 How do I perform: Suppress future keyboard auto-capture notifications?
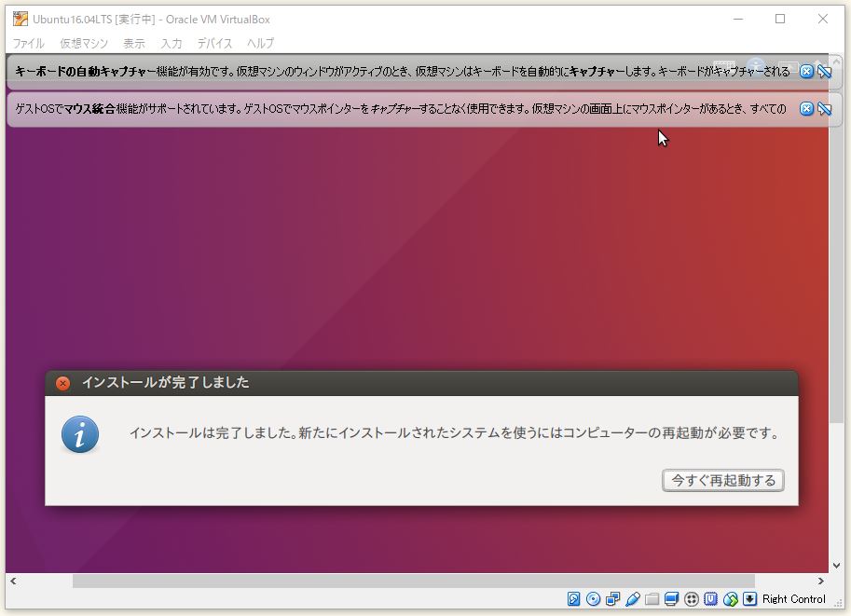[x=824, y=71]
